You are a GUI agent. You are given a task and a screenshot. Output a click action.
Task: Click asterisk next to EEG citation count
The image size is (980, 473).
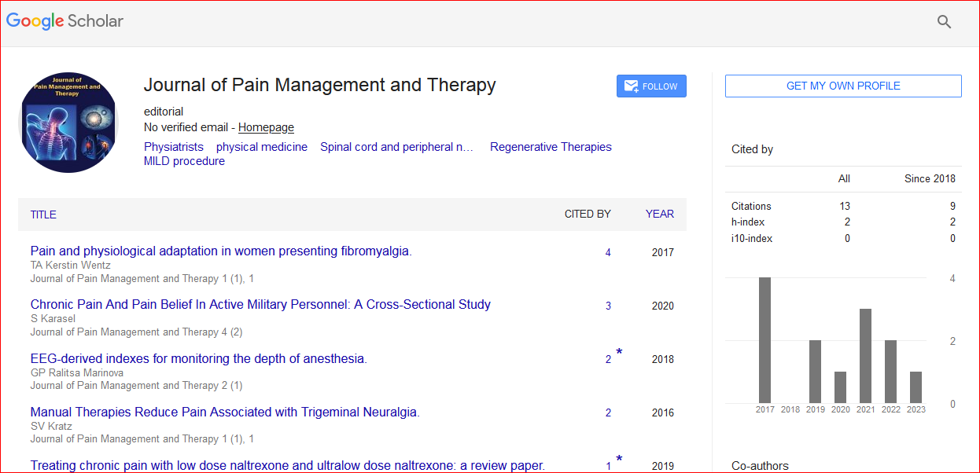(x=619, y=353)
